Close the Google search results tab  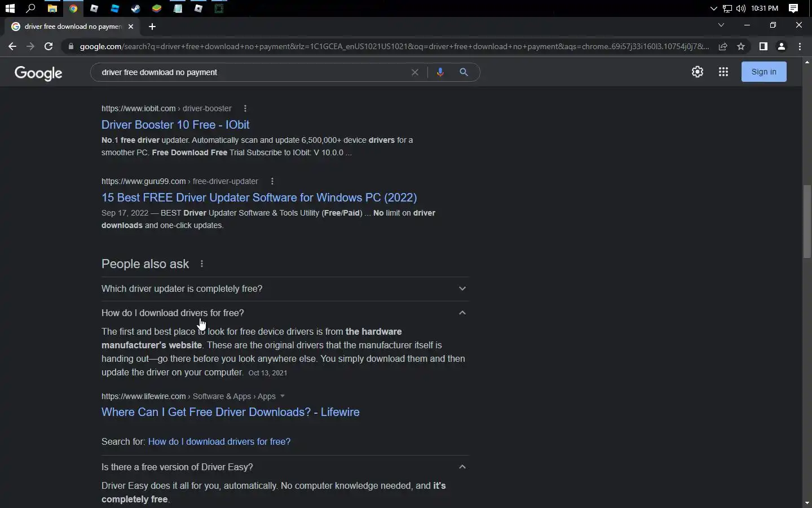(x=131, y=27)
